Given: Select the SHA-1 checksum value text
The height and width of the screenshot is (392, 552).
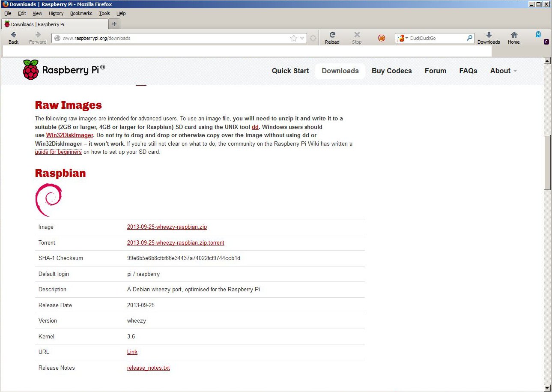Looking at the screenshot, I should [184, 258].
